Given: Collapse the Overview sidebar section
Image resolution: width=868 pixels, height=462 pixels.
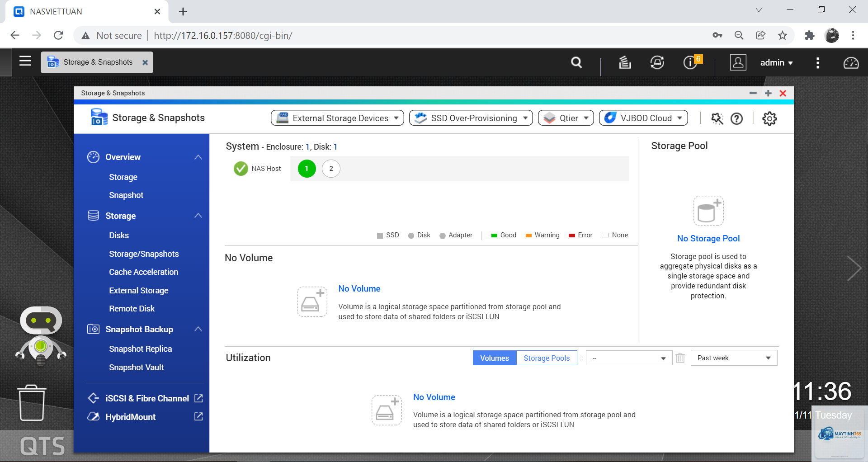Looking at the screenshot, I should 198,157.
